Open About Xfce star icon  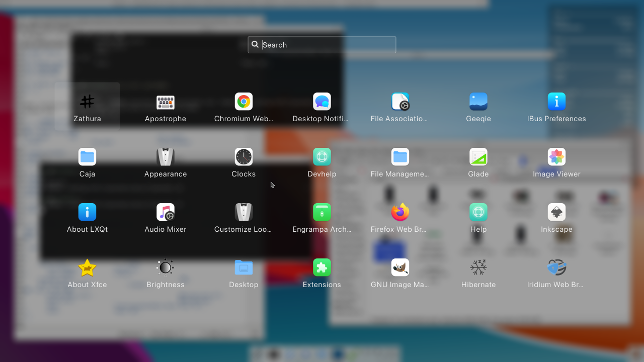point(87,267)
